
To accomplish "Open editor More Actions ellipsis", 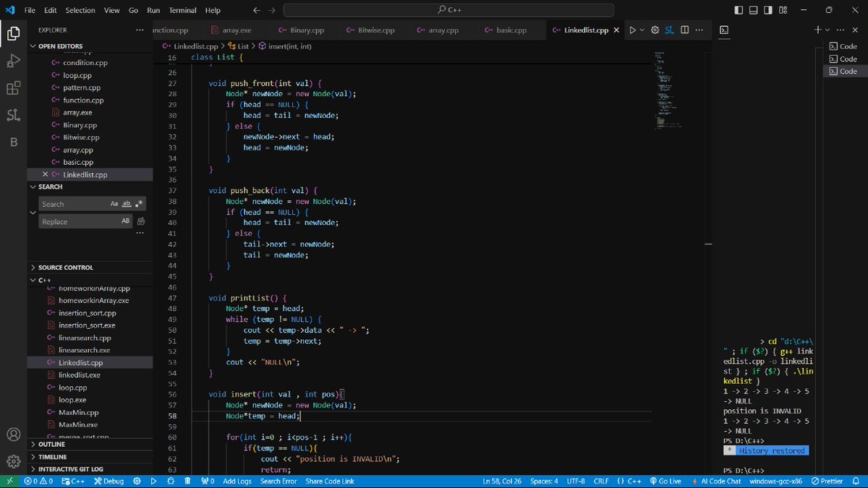I will point(699,30).
